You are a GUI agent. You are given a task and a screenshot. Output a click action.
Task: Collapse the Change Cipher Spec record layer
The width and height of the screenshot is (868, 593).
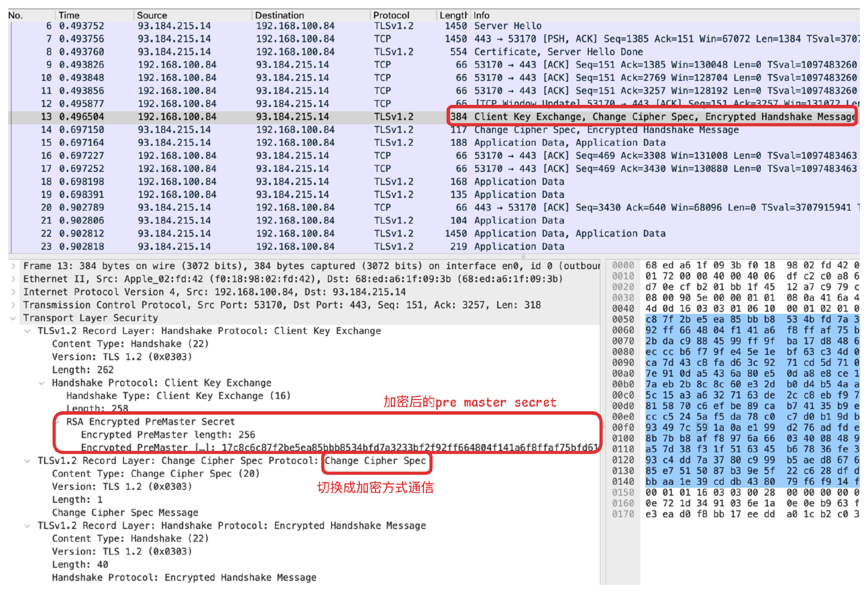[28, 461]
